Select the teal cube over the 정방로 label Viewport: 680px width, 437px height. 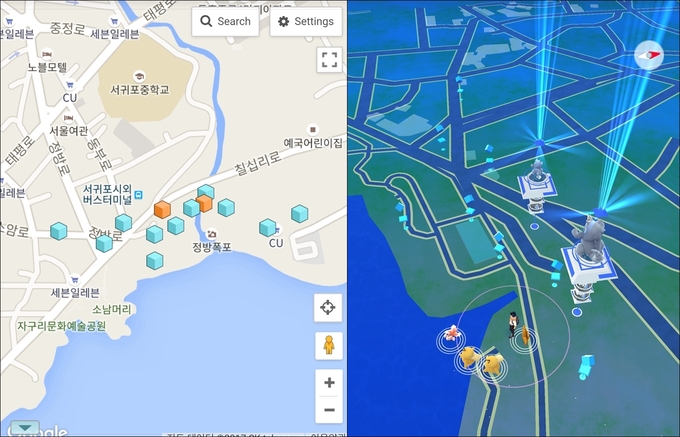(x=104, y=243)
